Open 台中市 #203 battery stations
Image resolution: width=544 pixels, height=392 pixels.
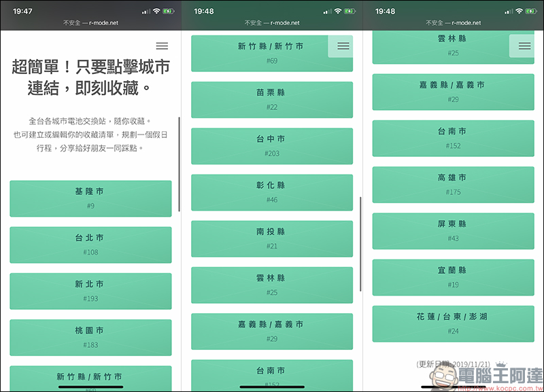tap(272, 146)
